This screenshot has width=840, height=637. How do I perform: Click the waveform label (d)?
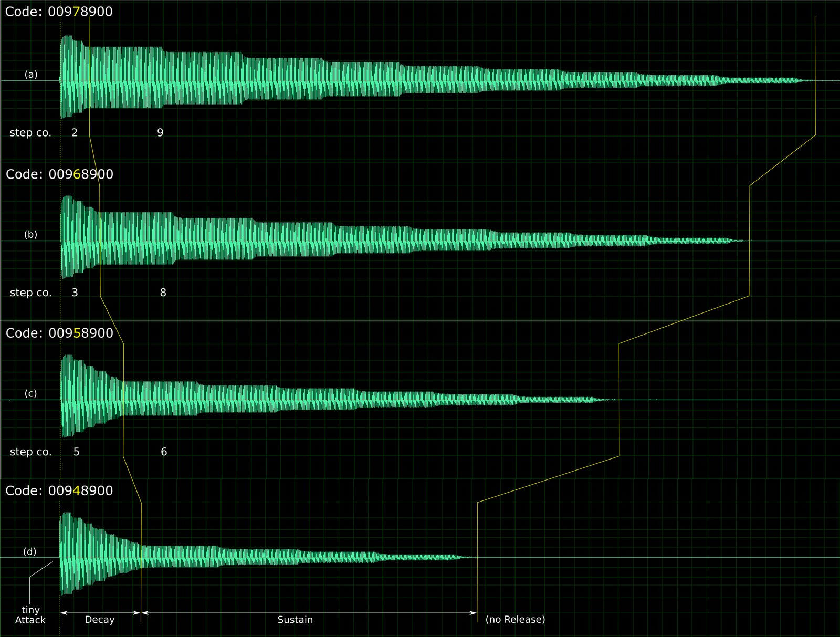(x=30, y=552)
